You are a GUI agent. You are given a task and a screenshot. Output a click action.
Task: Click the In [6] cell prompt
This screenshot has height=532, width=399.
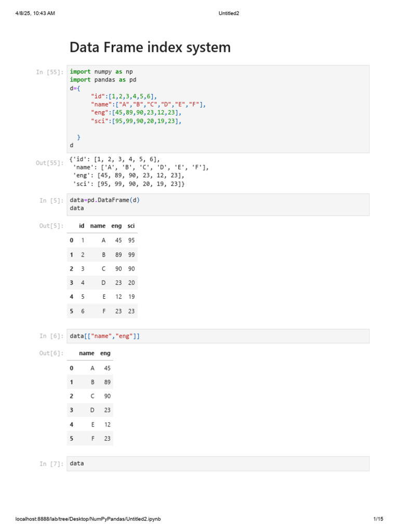pos(52,336)
